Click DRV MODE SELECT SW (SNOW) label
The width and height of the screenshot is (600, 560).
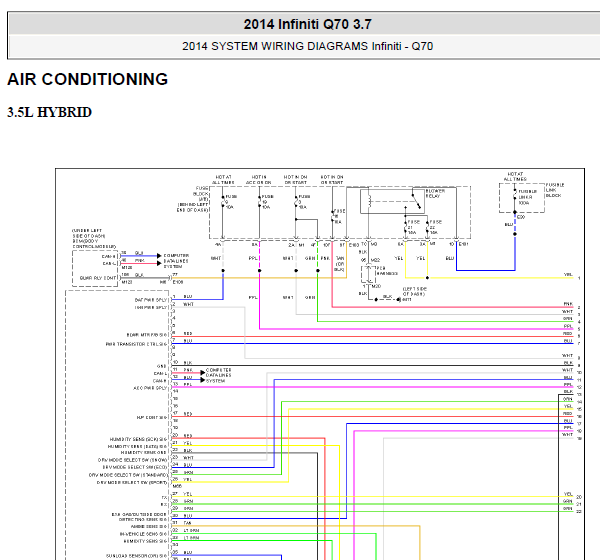click(133, 460)
